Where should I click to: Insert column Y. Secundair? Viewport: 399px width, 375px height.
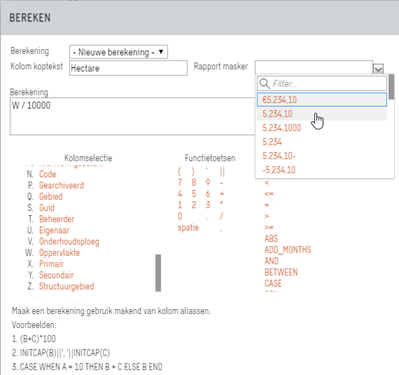(x=56, y=275)
